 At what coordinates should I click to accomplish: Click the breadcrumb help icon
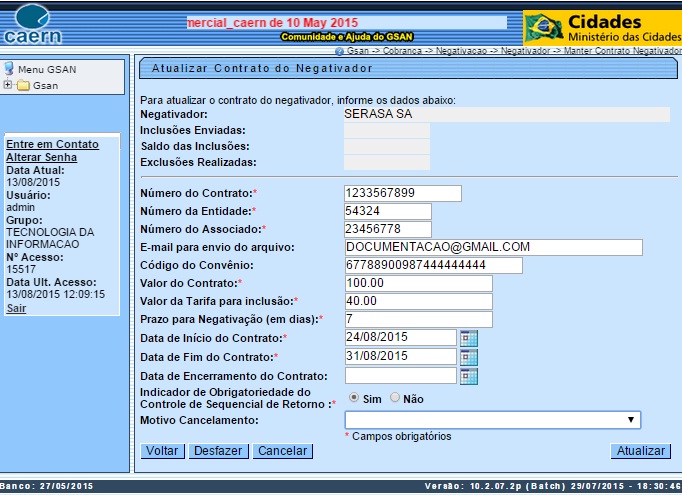(x=340, y=51)
